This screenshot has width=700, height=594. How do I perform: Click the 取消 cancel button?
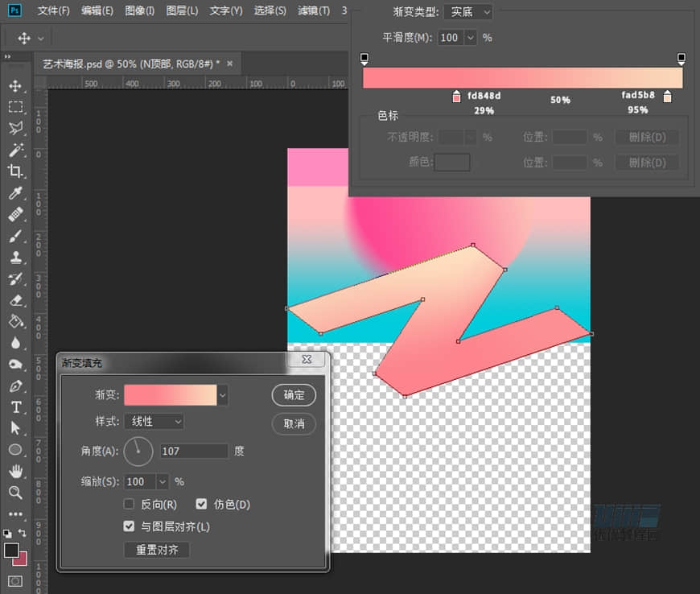click(294, 424)
